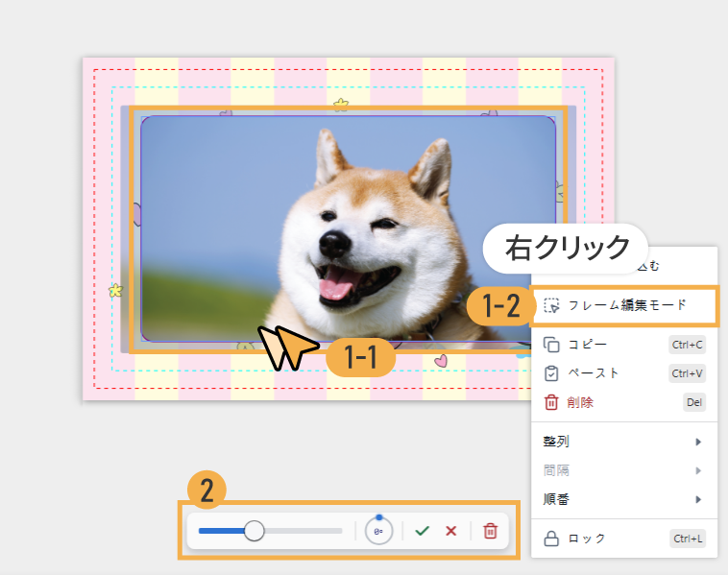
Task: Click the 整列 menu label
Action: tap(557, 442)
